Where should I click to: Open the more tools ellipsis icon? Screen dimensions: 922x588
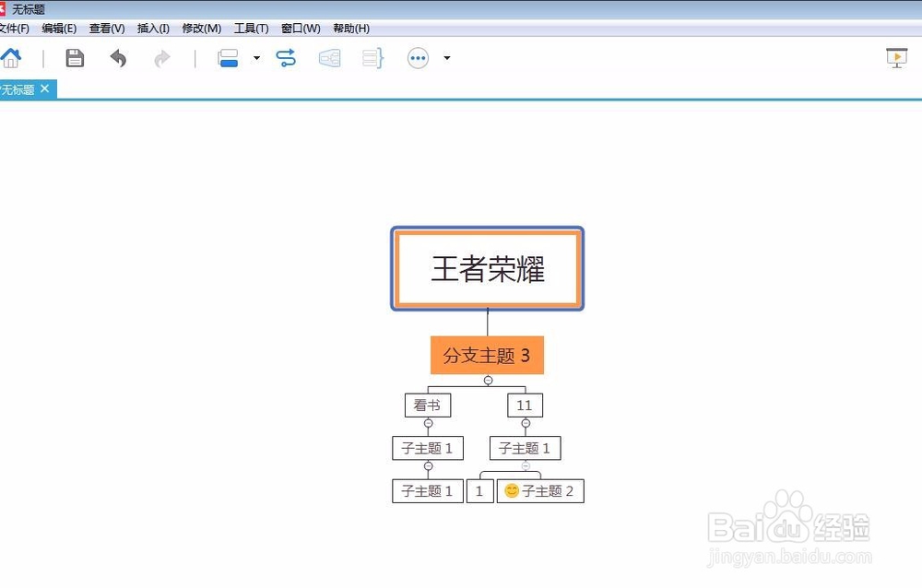pos(417,58)
